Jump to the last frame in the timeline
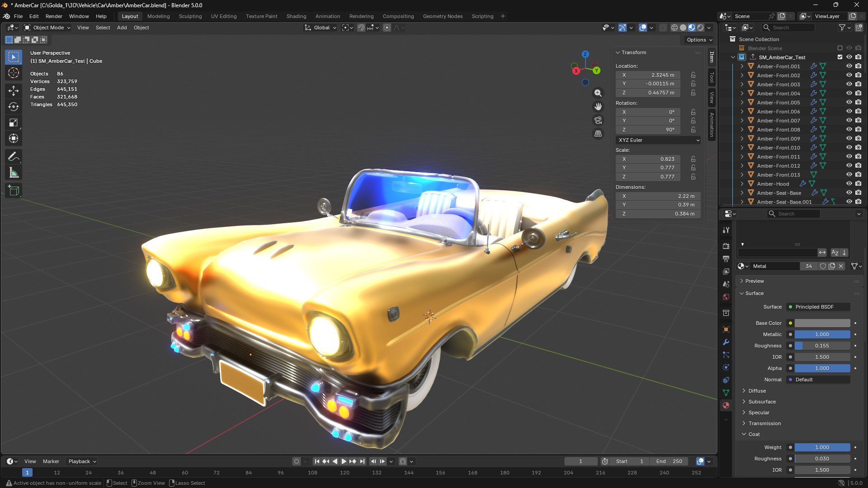Viewport: 868px width, 488px height. (x=362, y=461)
